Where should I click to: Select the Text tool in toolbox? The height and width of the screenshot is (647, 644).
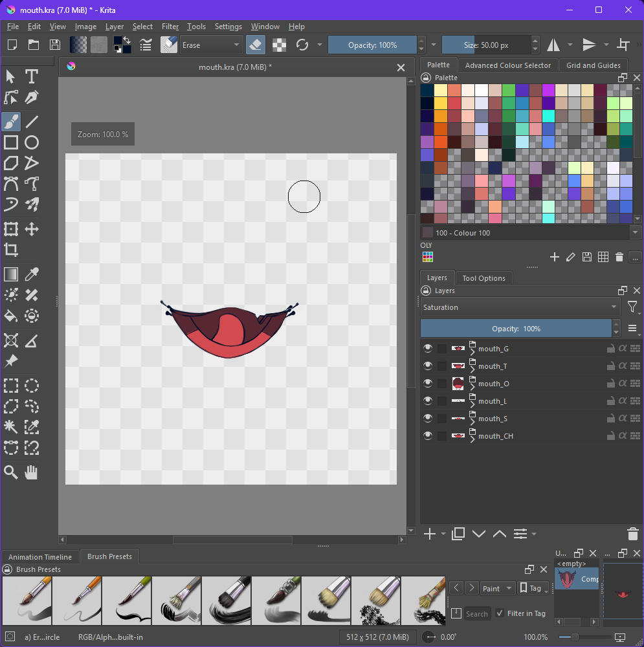click(x=31, y=76)
